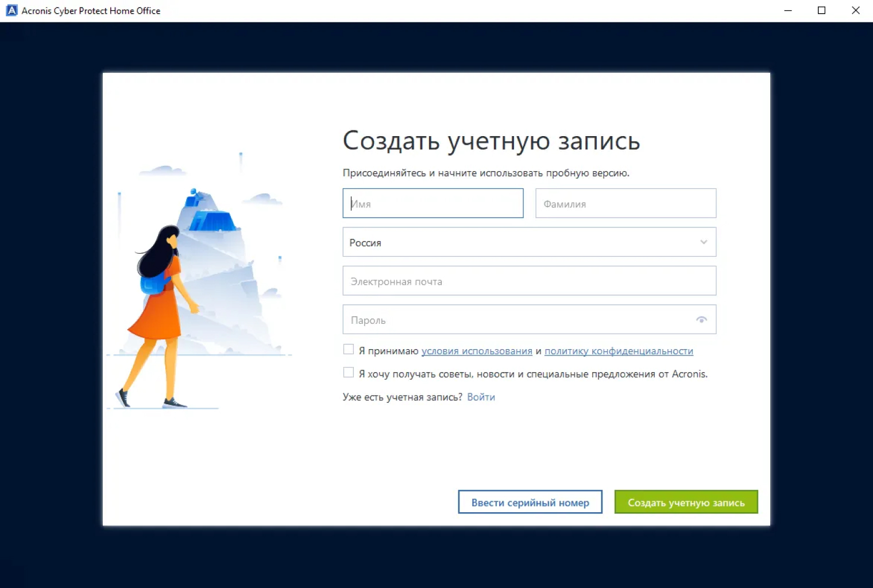Open политику конфиденциальности link
The image size is (873, 588).
click(619, 351)
